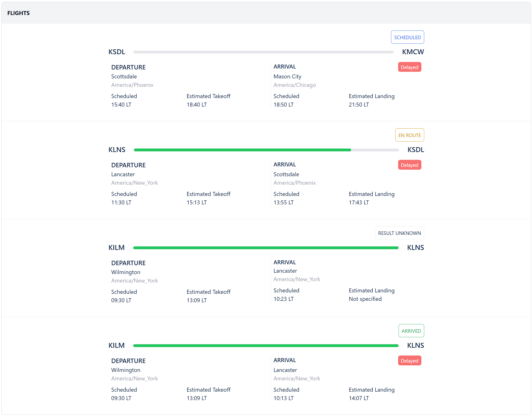Click the America/Chicago timezone text
The height and width of the screenshot is (417, 532).
(295, 85)
